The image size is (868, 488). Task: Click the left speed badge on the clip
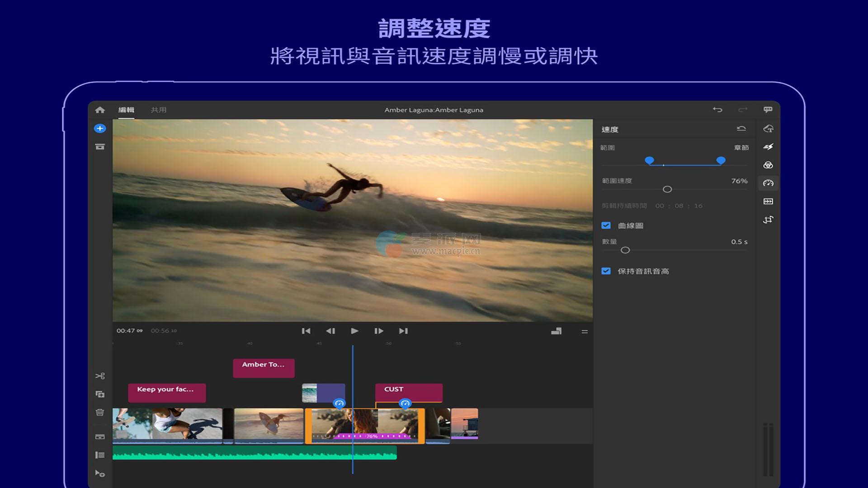point(339,403)
